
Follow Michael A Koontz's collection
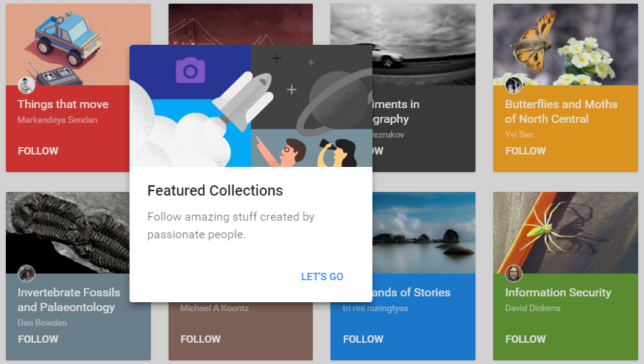[200, 339]
